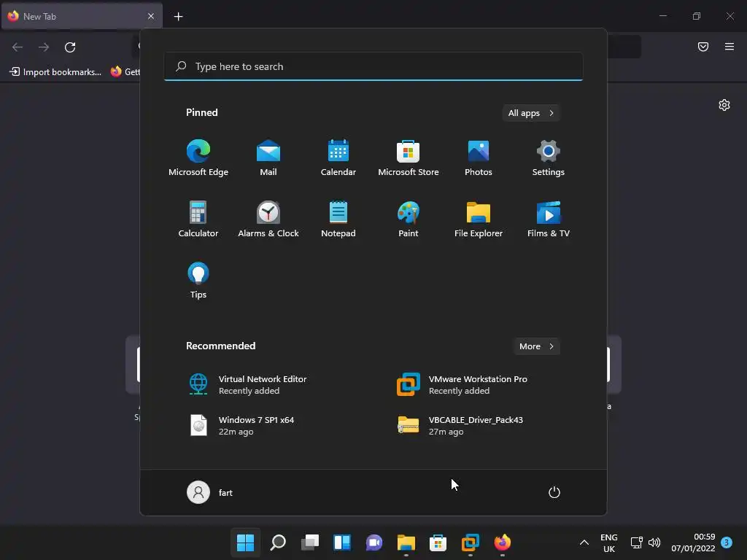Open the notification count badge

point(727,542)
